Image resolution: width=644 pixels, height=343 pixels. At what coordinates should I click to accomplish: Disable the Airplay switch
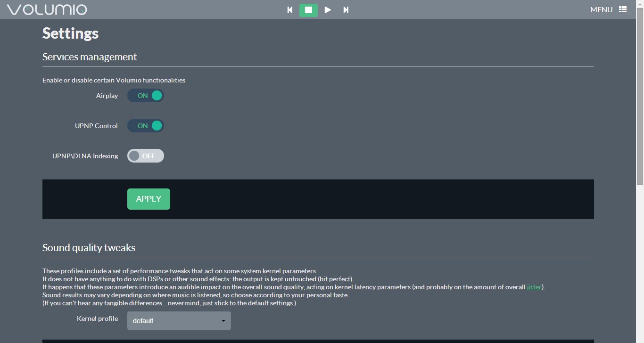(x=146, y=96)
